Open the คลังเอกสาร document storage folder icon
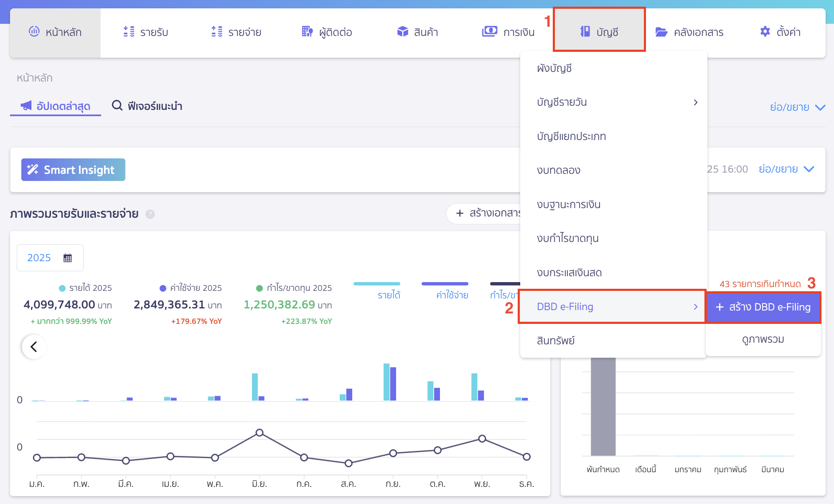The width and height of the screenshot is (834, 504). coord(661,31)
